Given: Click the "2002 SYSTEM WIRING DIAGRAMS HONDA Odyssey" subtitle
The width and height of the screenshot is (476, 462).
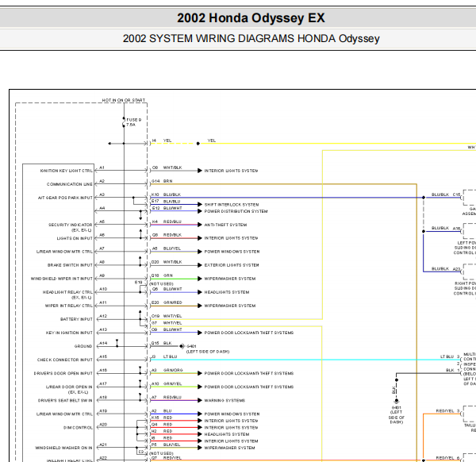Looking at the screenshot, I should click(251, 39).
